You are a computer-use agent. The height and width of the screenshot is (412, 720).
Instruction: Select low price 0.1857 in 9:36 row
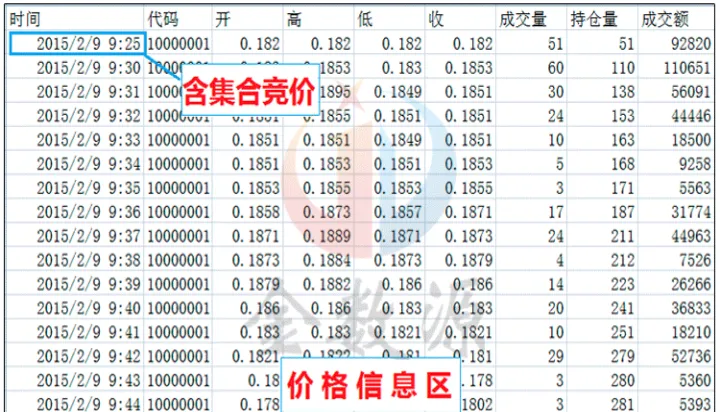(x=398, y=212)
